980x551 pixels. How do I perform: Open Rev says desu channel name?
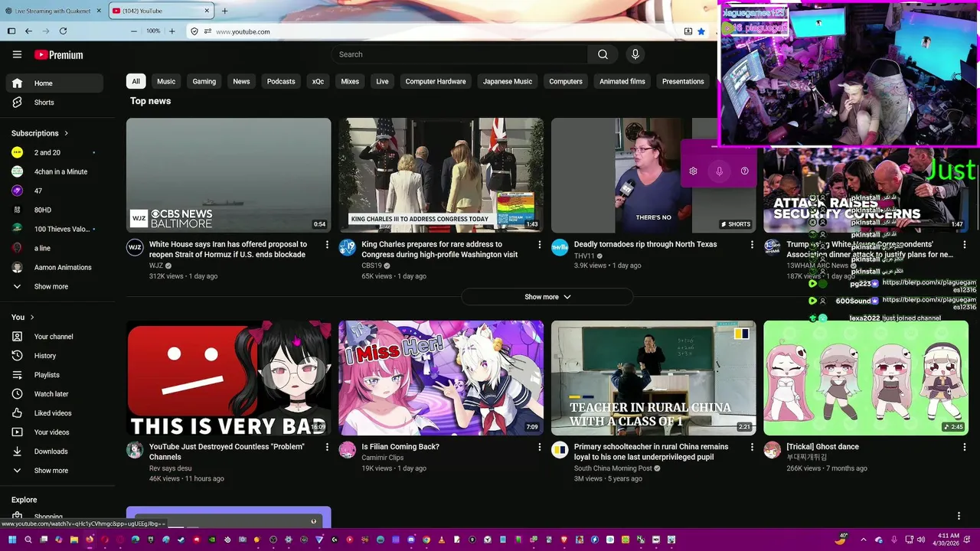(x=170, y=468)
